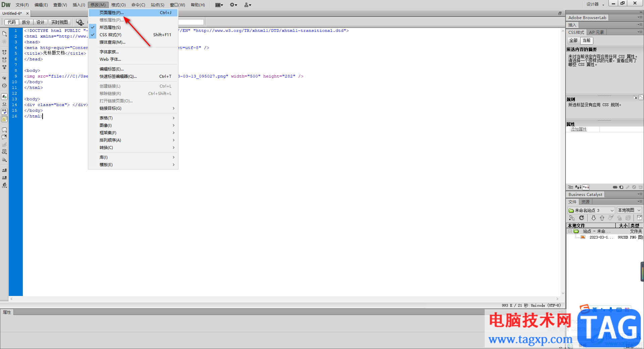The width and height of the screenshot is (644, 349).
Task: Open the Extend Dreamweaver gear dropdown
Action: pyautogui.click(x=233, y=5)
